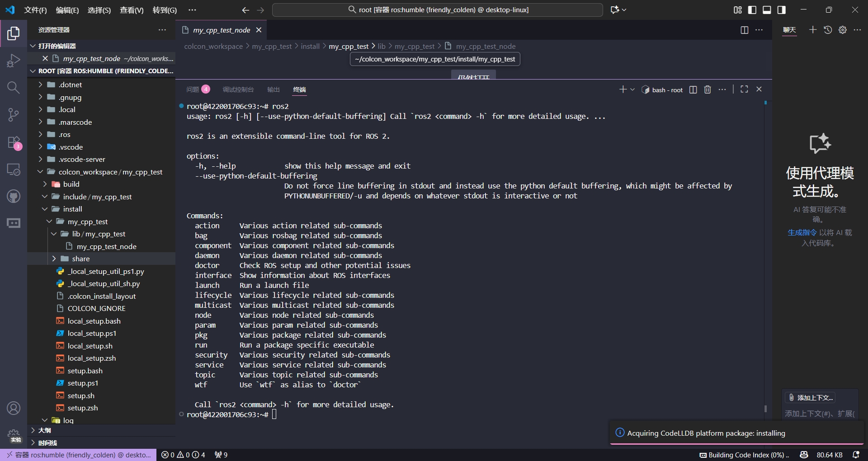Open chat settings gear

(843, 30)
